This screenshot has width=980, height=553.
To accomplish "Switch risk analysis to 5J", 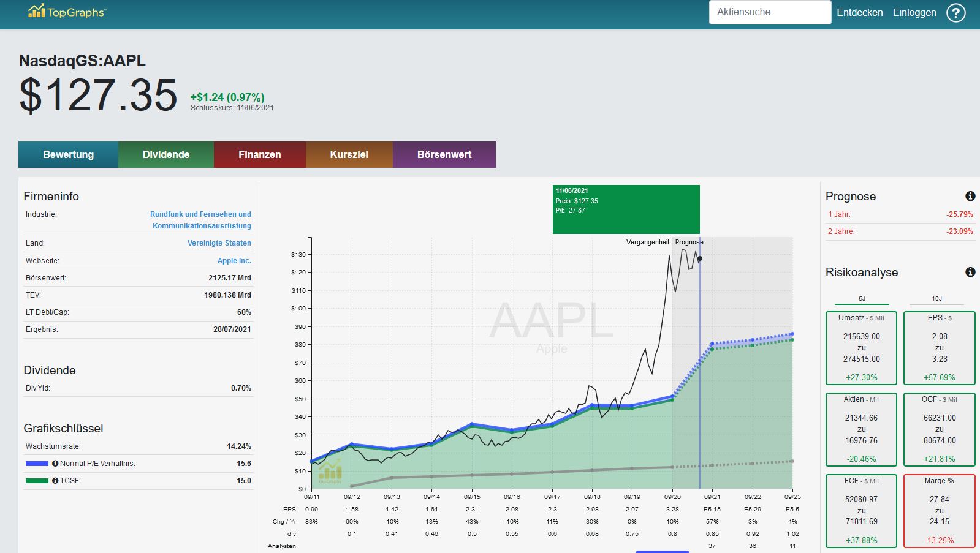I will [x=862, y=299].
